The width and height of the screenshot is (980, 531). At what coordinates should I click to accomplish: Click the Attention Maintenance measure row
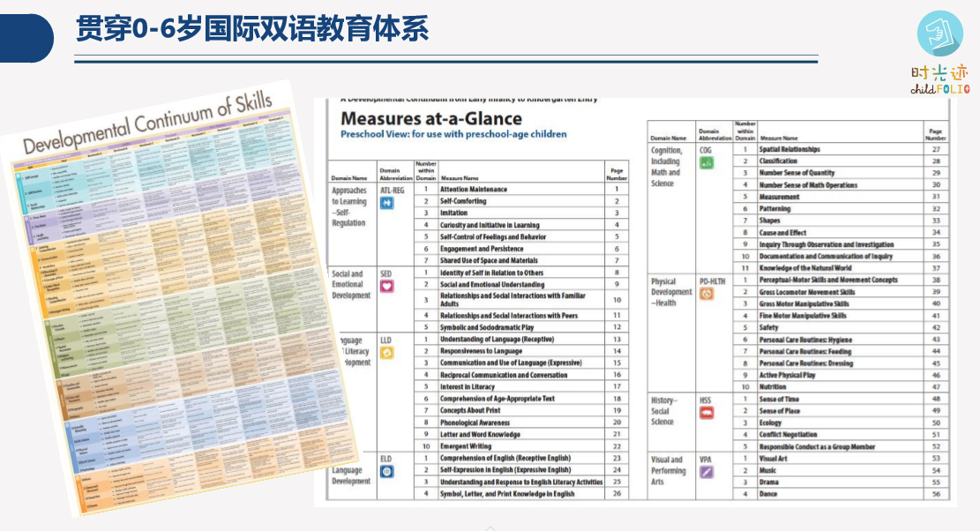coord(474,190)
